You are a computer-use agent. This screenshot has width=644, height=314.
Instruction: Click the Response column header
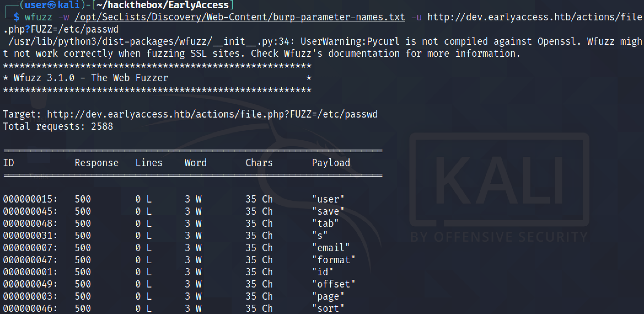click(96, 163)
